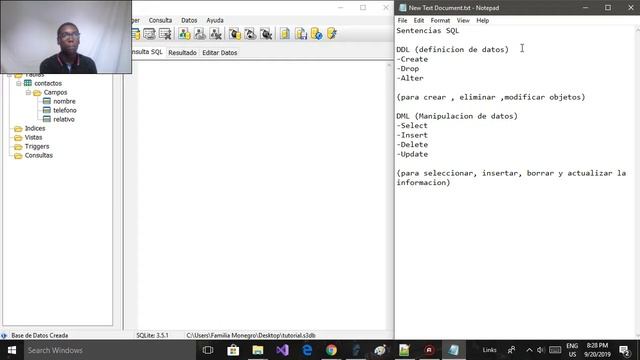Click the dark glasses edit toolbar icon
Viewport: 640px width, 360px height.
(250, 34)
